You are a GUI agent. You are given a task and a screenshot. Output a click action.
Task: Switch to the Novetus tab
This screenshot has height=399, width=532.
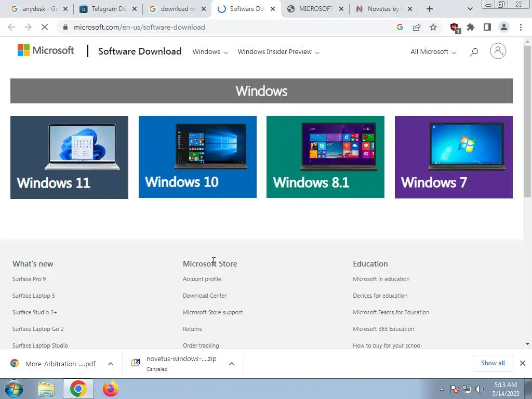[383, 9]
